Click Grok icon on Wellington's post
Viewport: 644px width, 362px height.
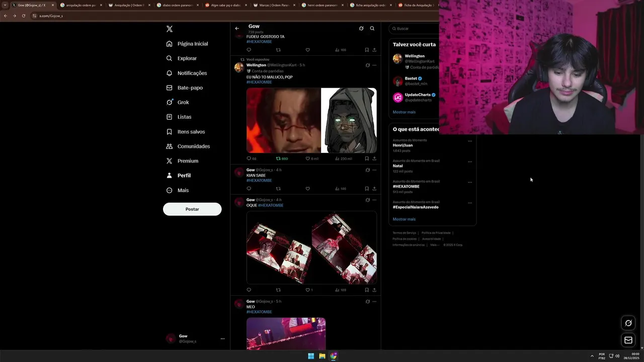(x=367, y=65)
